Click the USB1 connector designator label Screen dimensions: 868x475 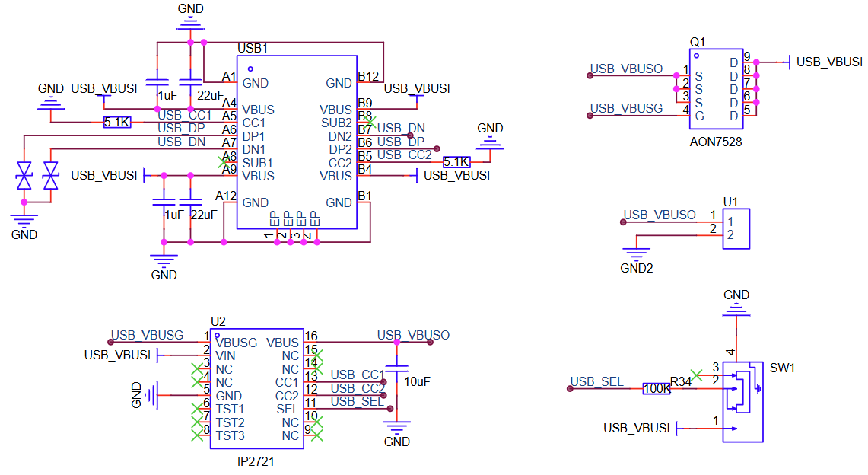[253, 48]
